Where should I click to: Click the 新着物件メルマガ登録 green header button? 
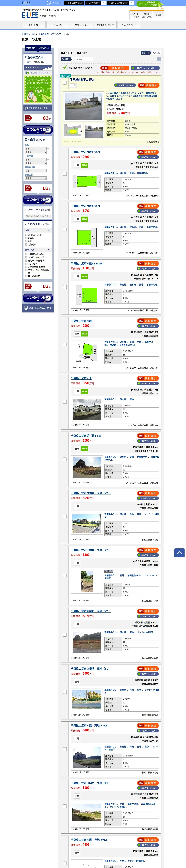(150, 4)
